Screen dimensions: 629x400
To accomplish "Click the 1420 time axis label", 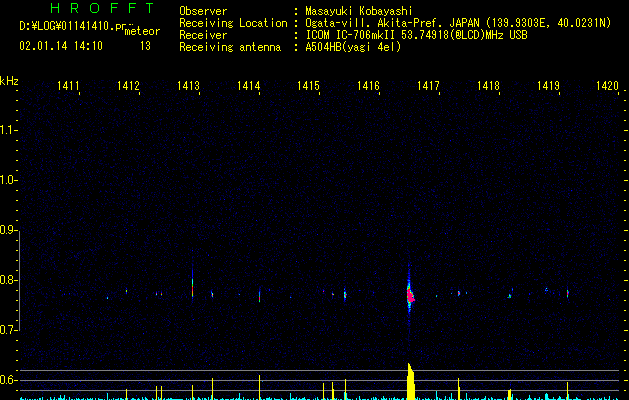I will coord(607,86).
